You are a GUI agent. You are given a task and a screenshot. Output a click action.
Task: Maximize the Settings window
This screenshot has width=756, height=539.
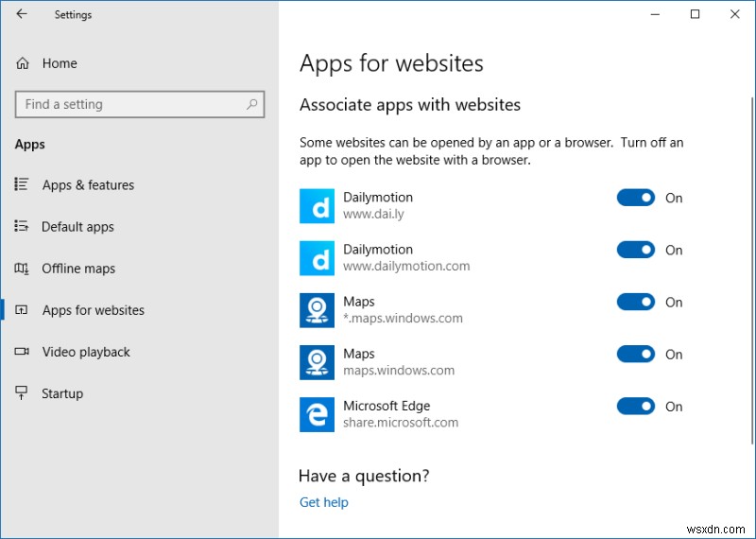695,14
